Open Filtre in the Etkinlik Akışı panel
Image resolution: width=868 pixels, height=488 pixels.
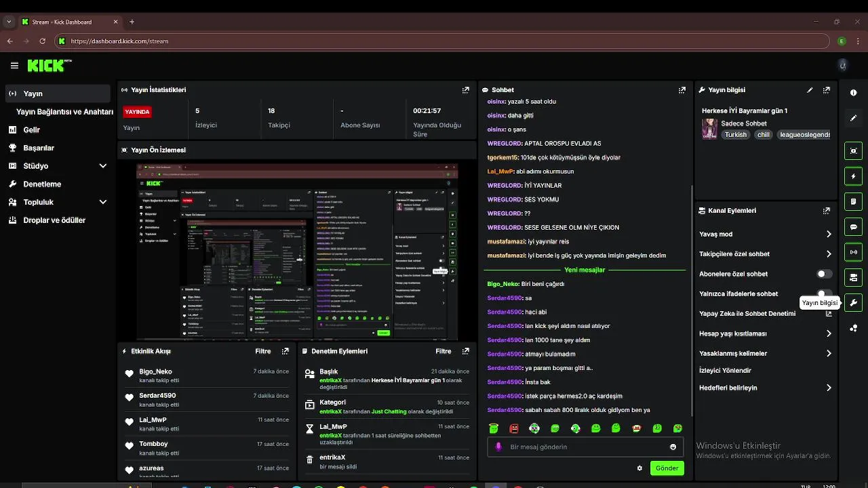point(263,351)
